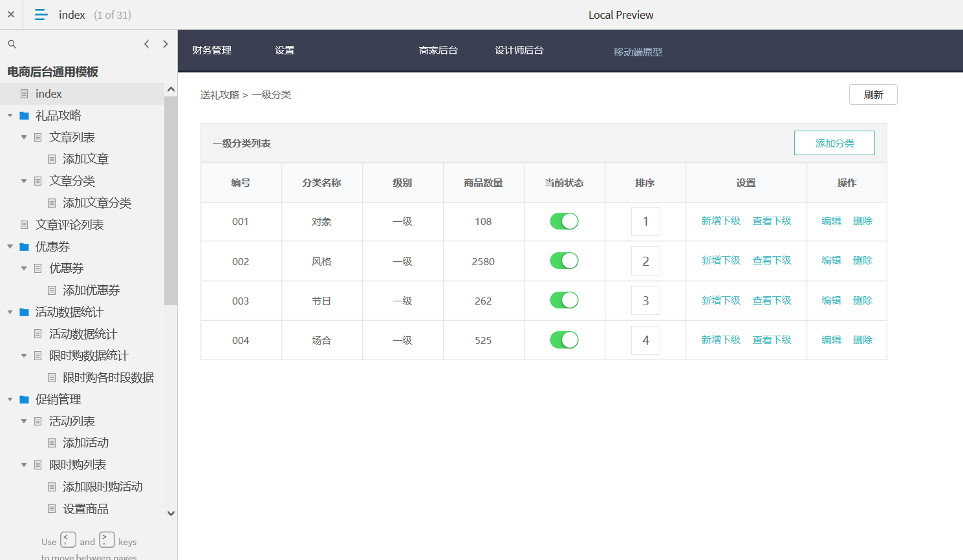Open 设置商品 page in tree
This screenshot has height=560, width=963.
(85, 509)
